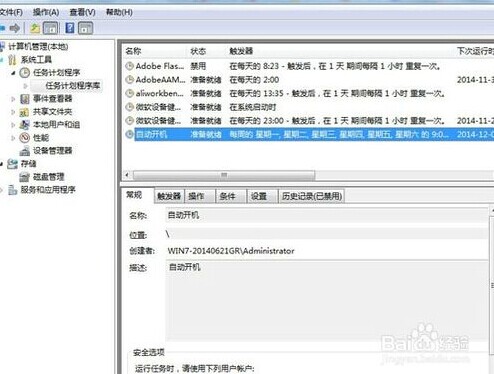Click the 事件查看器 icon in tree
Screen dimensions: 494x374
tap(25, 99)
